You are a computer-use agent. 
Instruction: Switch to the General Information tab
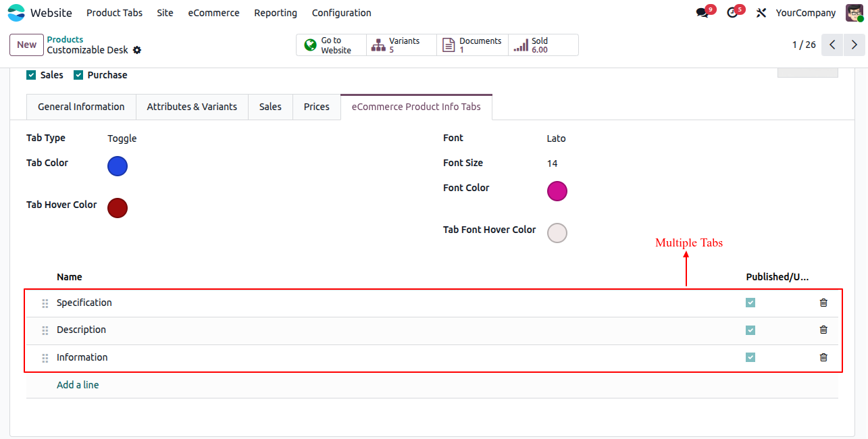coord(81,107)
